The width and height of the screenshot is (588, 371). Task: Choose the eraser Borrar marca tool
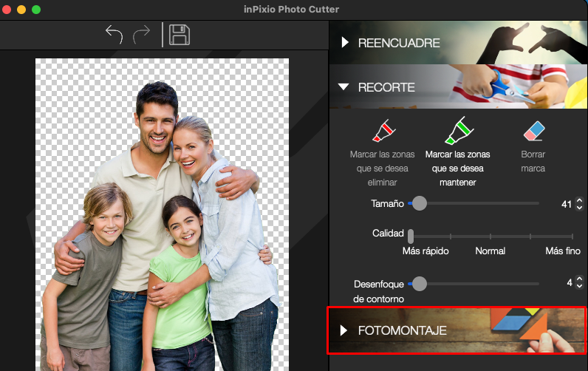click(533, 131)
